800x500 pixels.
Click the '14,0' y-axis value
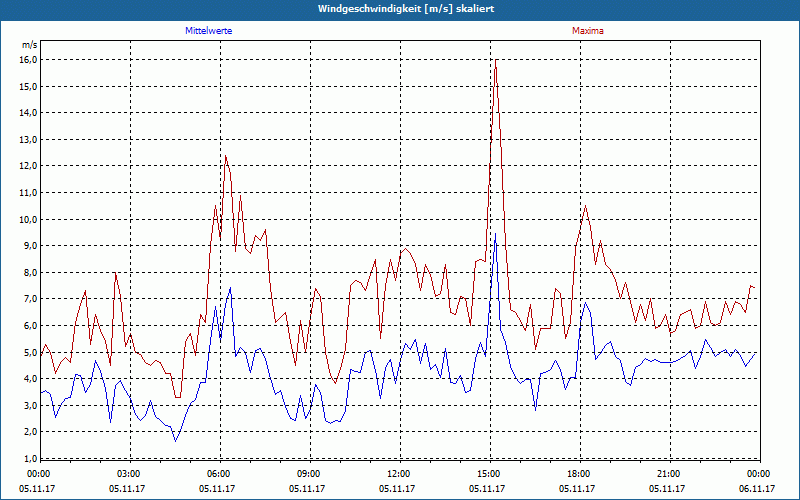(x=29, y=113)
